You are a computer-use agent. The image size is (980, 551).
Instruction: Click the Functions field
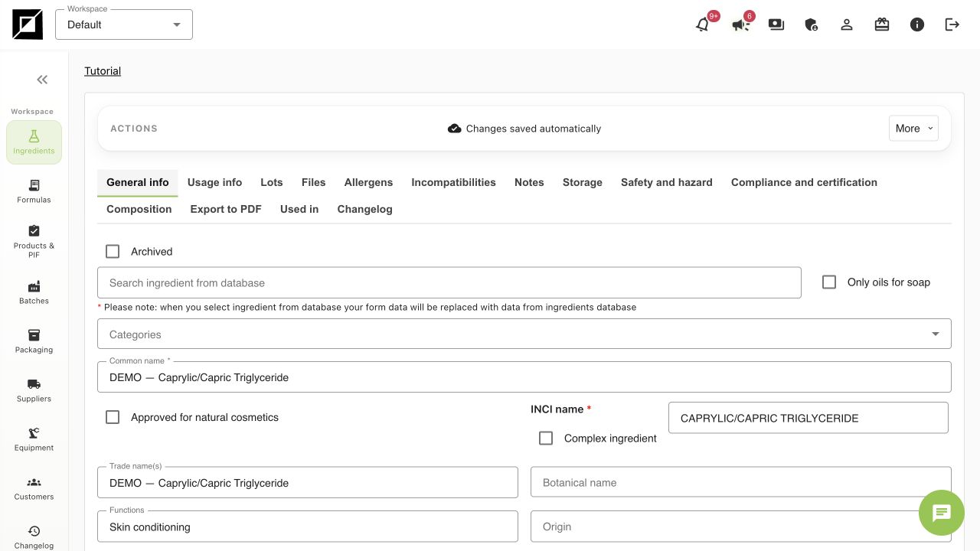pyautogui.click(x=308, y=527)
